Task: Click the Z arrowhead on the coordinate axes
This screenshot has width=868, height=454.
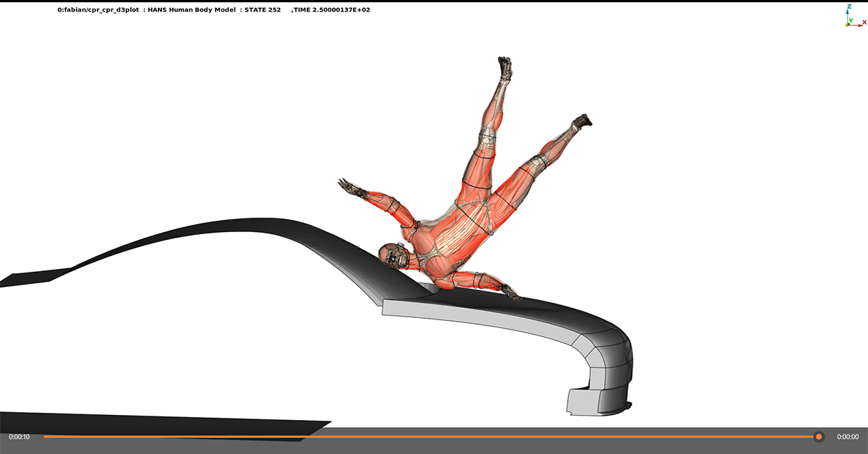Action: [x=847, y=12]
